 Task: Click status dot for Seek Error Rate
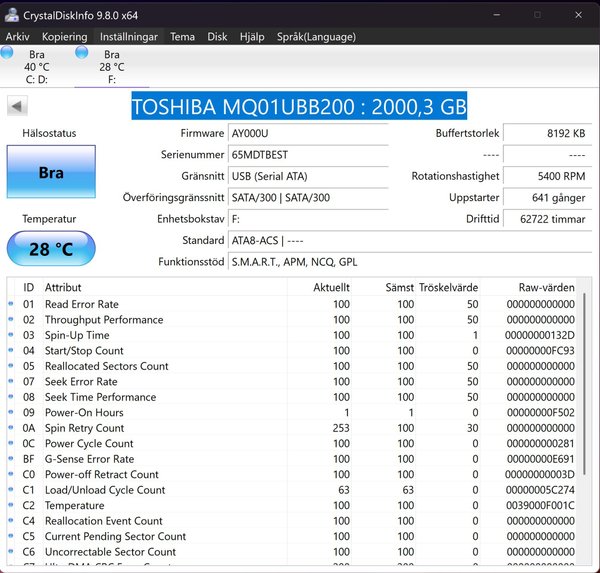(x=11, y=381)
